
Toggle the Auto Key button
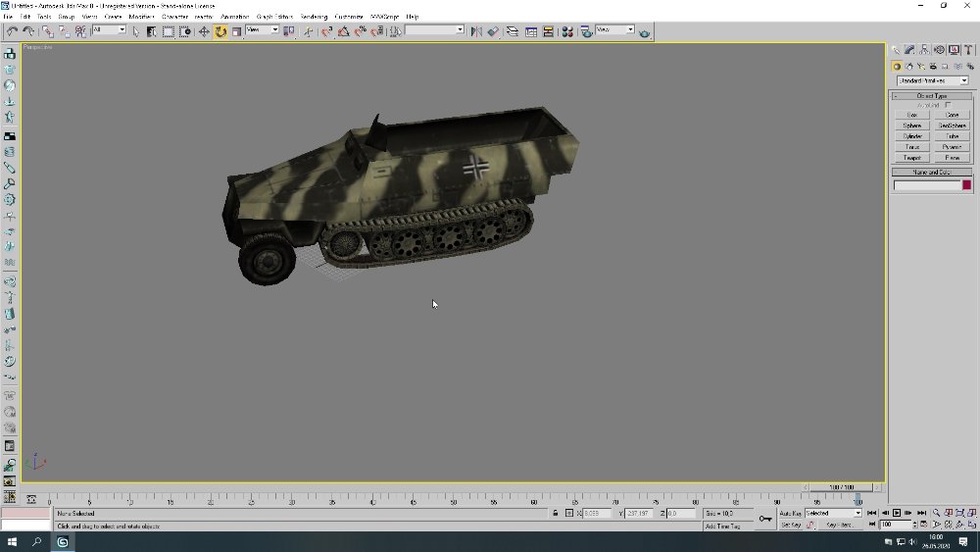pos(791,513)
